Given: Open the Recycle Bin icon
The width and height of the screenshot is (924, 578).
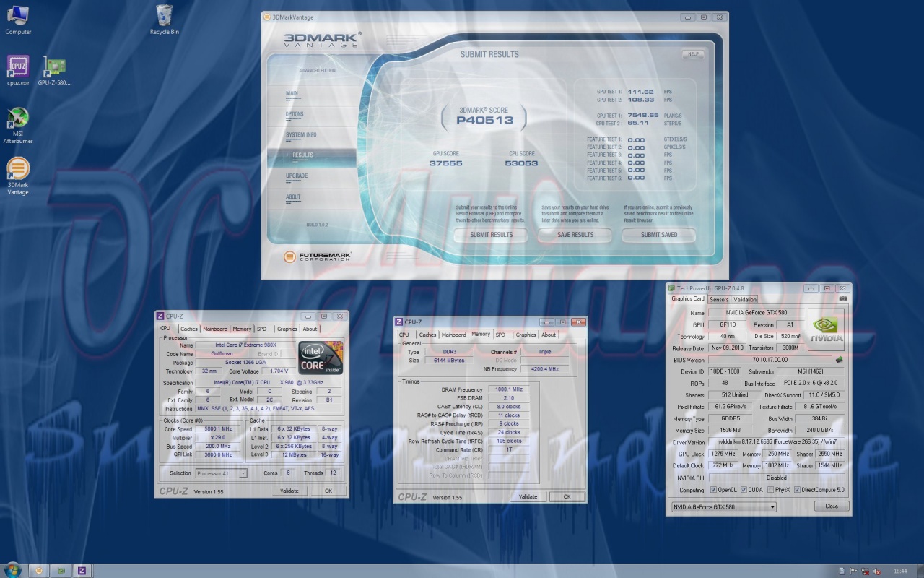Looking at the screenshot, I should point(164,15).
